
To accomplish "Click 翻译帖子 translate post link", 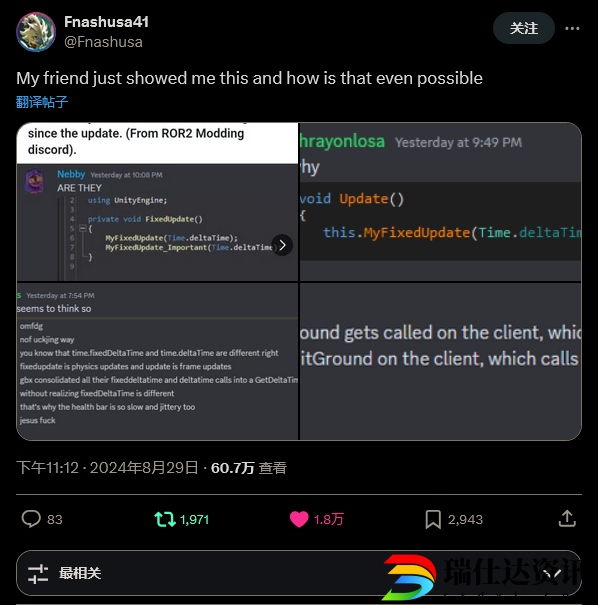I will (x=42, y=102).
